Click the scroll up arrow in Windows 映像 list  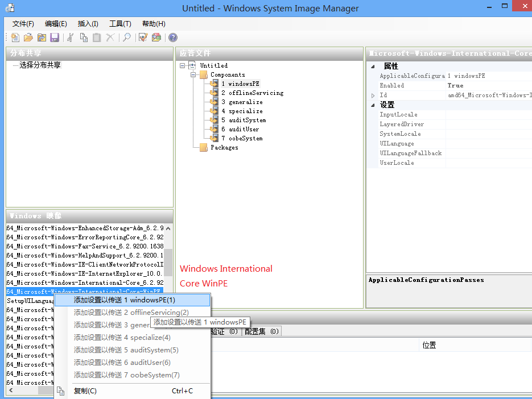168,228
